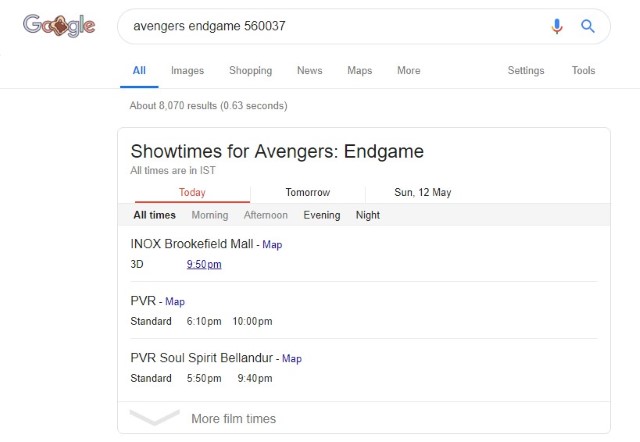Open the More search categories dropdown

(409, 70)
